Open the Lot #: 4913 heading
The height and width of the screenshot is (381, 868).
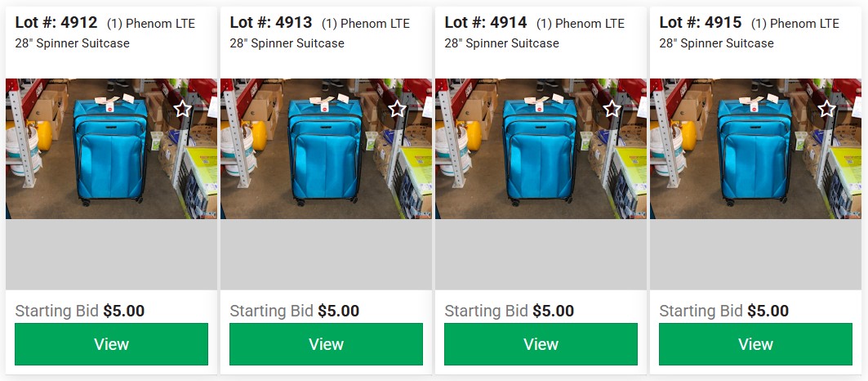coord(271,23)
